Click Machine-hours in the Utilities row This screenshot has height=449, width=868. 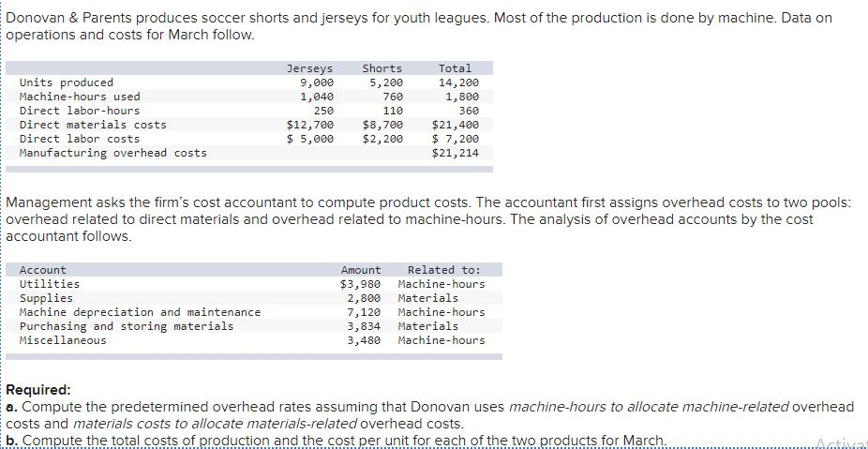pos(441,284)
